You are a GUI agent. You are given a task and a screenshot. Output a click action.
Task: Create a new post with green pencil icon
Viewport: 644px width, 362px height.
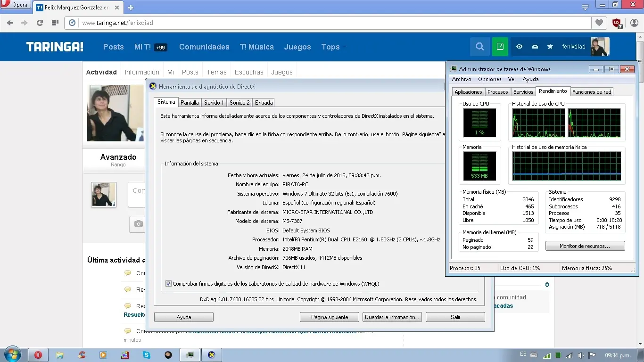pyautogui.click(x=500, y=47)
